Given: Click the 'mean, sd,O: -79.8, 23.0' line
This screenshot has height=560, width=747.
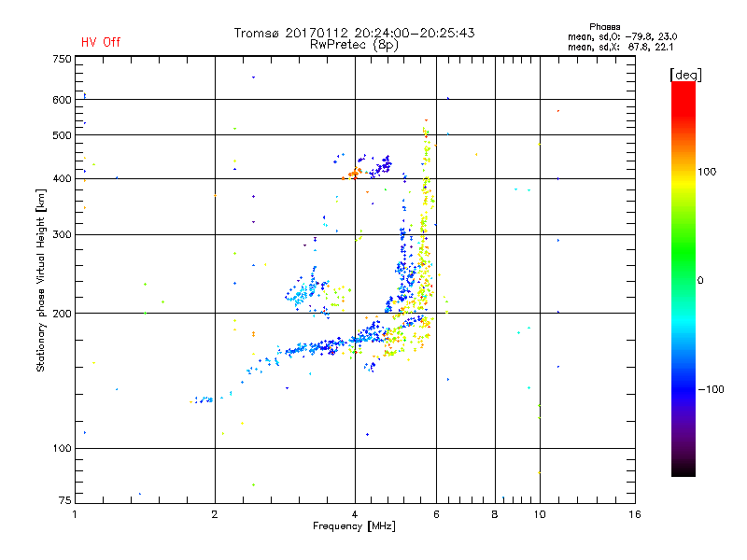Looking at the screenshot, I should pos(622,36).
